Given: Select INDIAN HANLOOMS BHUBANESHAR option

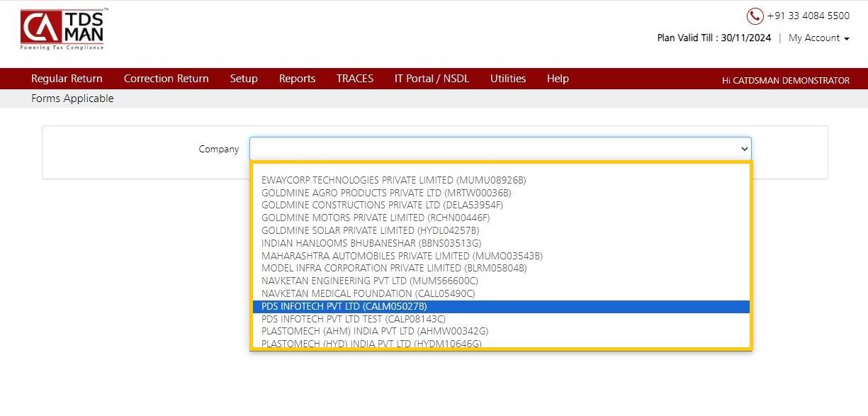Looking at the screenshot, I should click(501, 243).
